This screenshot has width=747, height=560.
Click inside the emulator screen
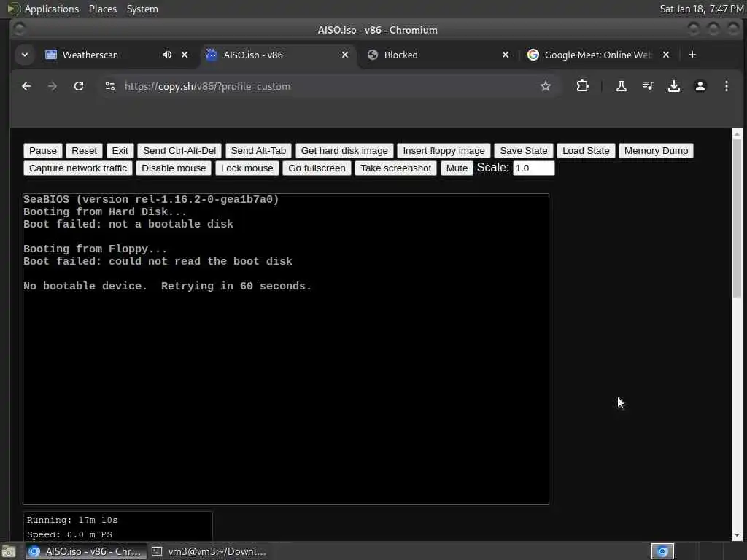point(286,349)
